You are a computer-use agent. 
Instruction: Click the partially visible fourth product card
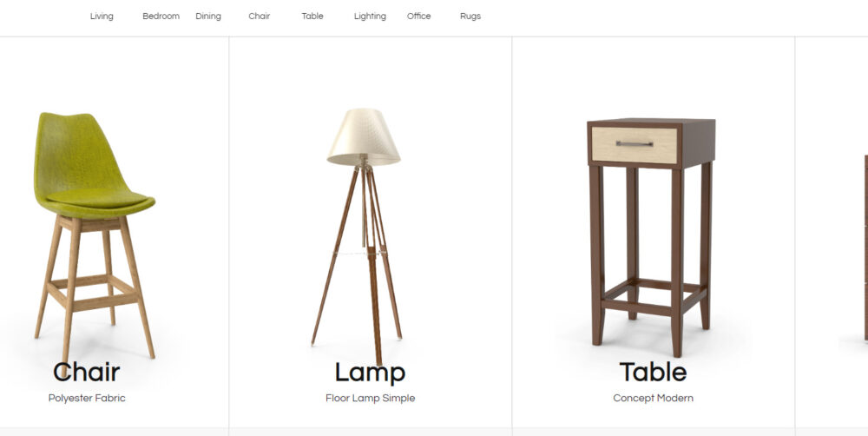click(832, 233)
